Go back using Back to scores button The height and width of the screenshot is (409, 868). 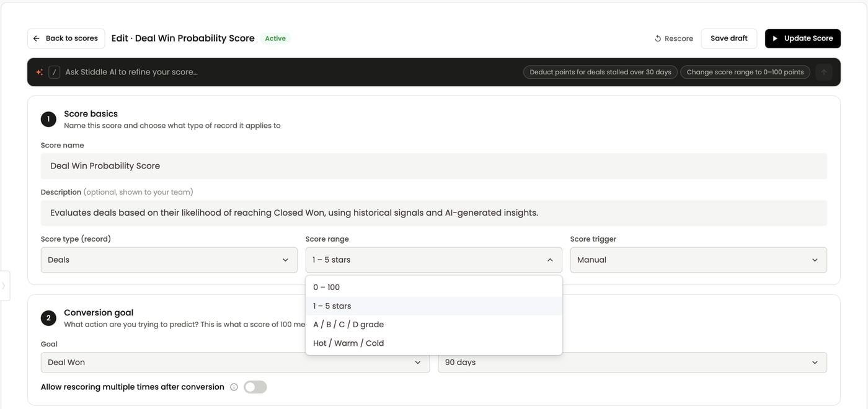pyautogui.click(x=66, y=38)
